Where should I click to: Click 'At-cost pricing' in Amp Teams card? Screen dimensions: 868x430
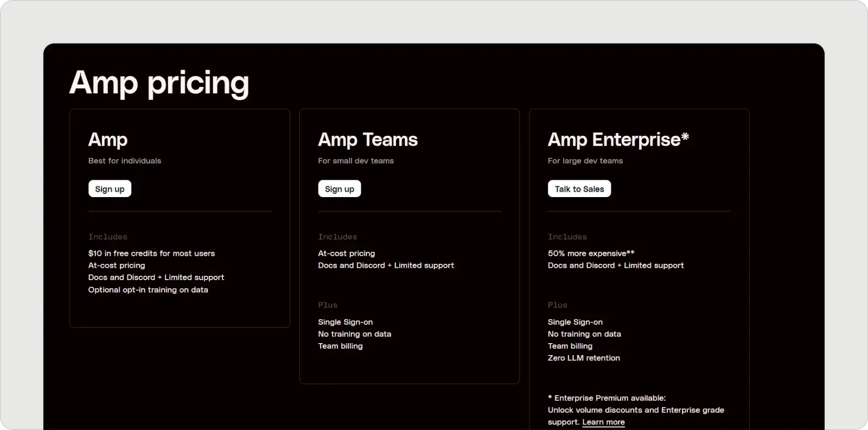(x=347, y=254)
